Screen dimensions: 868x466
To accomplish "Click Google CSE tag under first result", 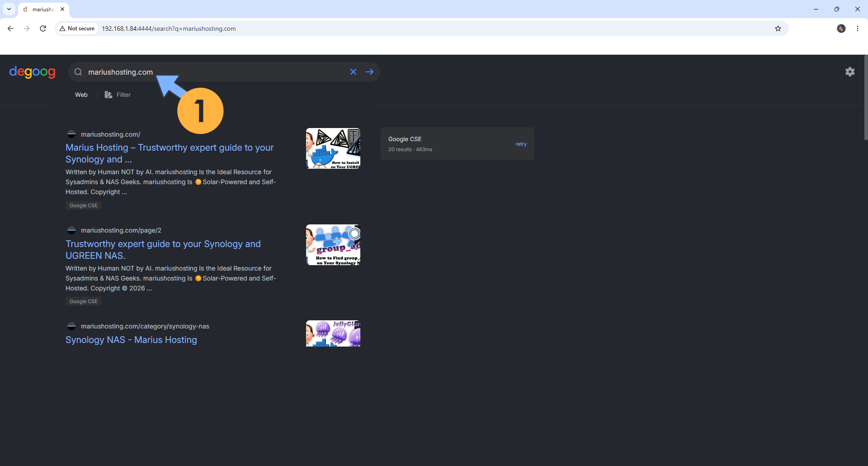I will [x=84, y=205].
